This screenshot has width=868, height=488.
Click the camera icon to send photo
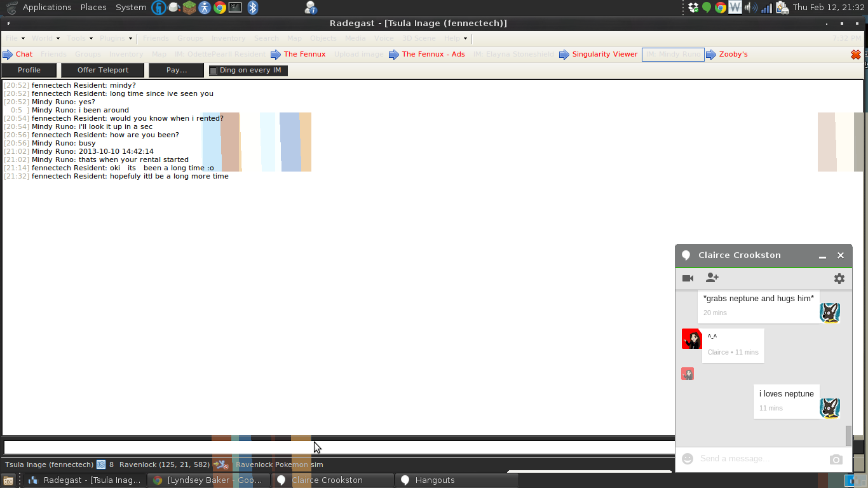836,459
